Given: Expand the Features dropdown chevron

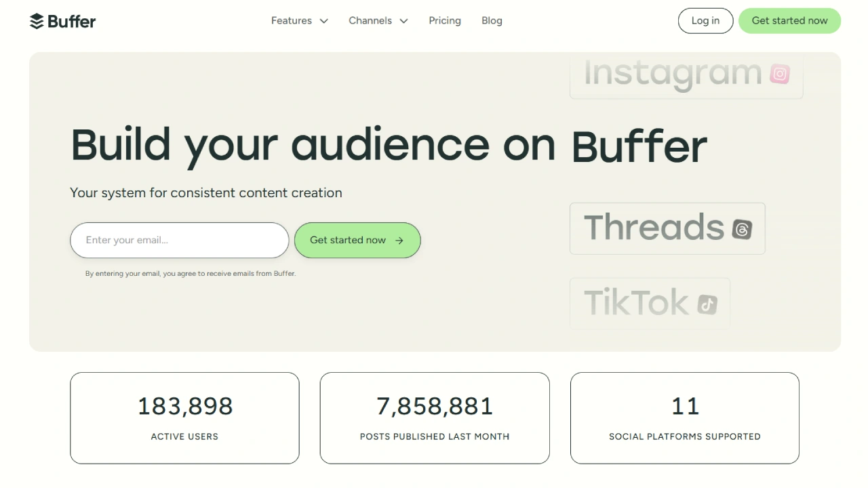Looking at the screenshot, I should [324, 21].
